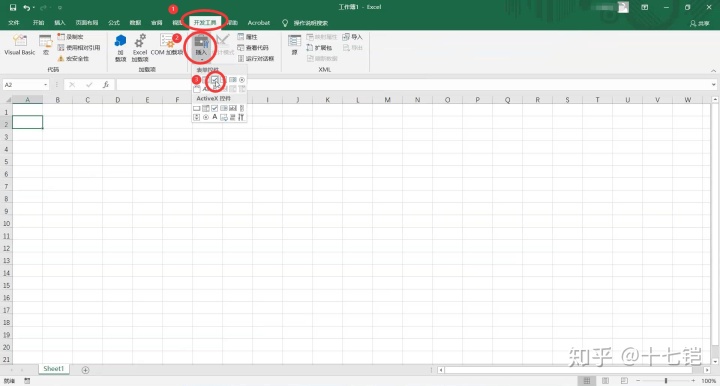Collapse the ribbon with the chevron
This screenshot has width=720, height=386.
coord(713,71)
